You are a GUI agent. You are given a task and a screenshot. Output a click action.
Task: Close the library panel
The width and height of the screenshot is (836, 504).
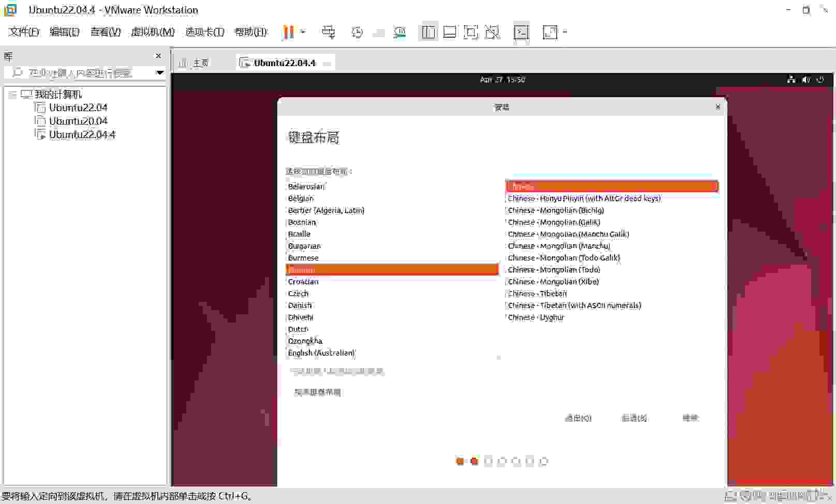(158, 56)
